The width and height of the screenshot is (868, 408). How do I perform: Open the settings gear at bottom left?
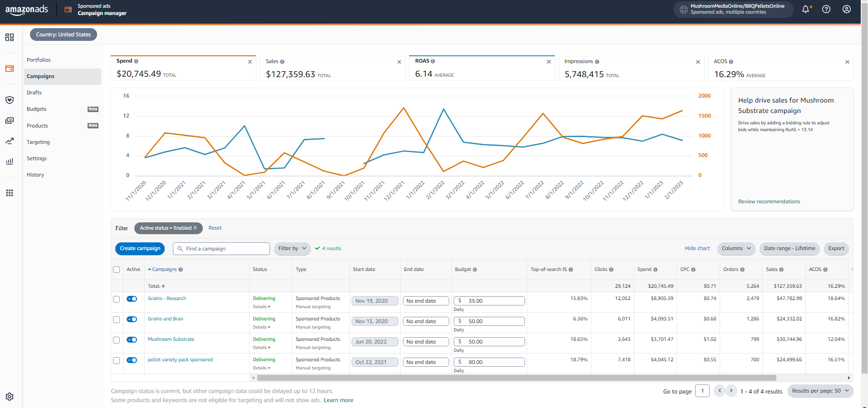tap(10, 397)
